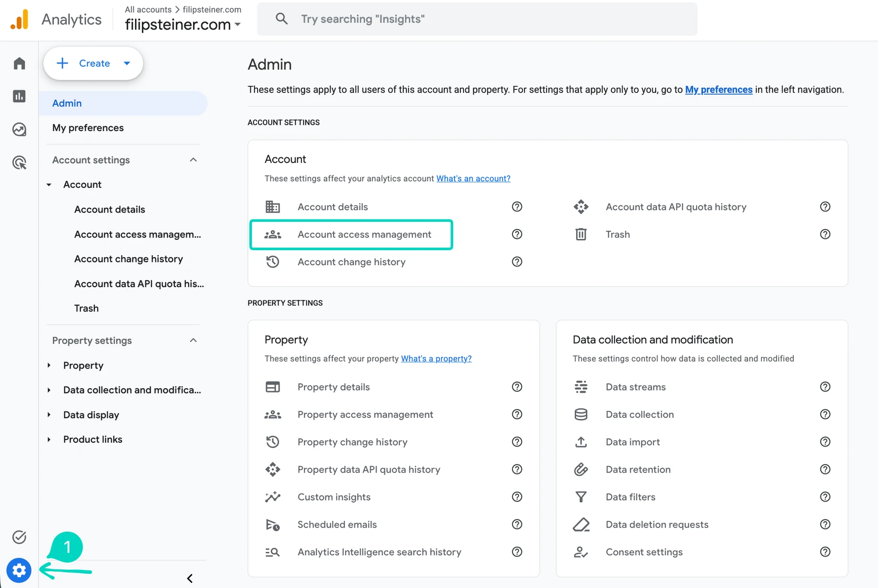Open Account details in the sidebar
Screen dimensions: 878x588
110,210
